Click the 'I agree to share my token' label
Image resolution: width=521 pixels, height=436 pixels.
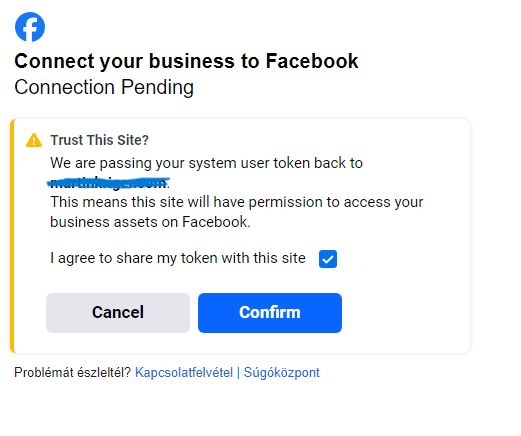point(178,258)
